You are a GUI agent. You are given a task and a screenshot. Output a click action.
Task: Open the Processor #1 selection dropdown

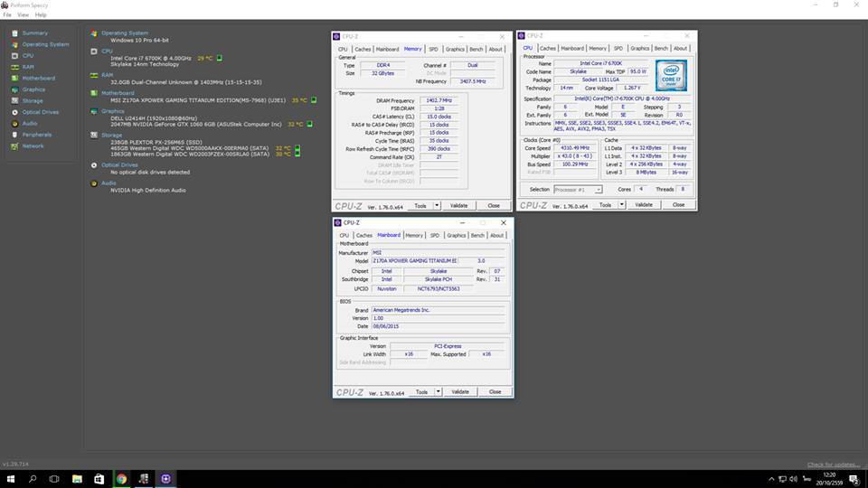point(578,190)
